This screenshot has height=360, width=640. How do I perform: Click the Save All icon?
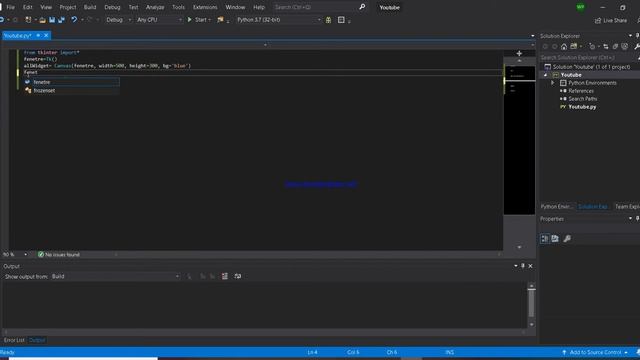(x=61, y=20)
